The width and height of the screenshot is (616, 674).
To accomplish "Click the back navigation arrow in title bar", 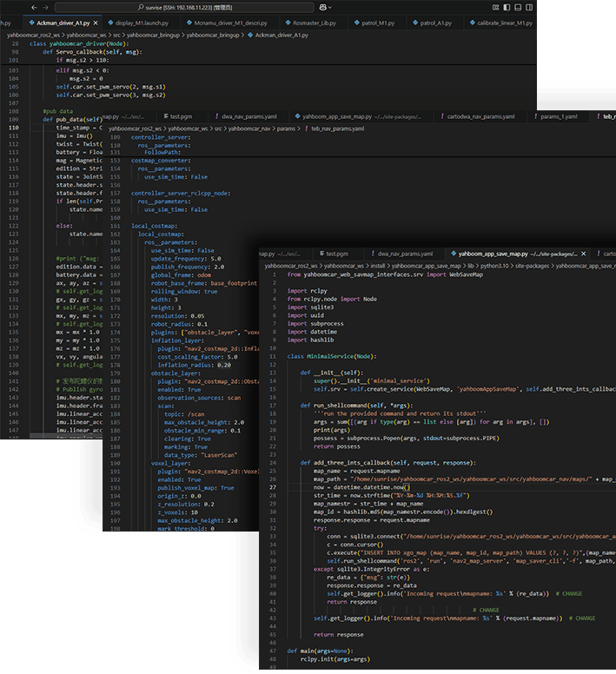I will pos(33,7).
